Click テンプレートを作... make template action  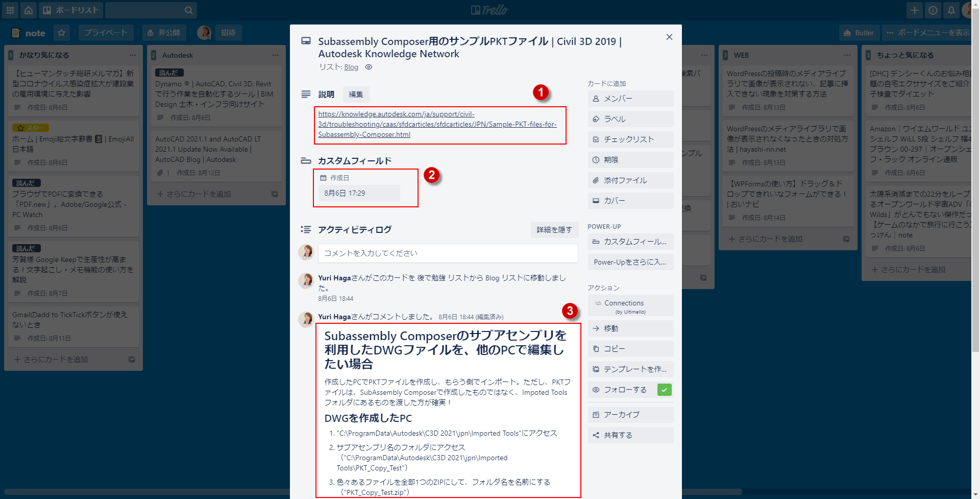pyautogui.click(x=630, y=369)
